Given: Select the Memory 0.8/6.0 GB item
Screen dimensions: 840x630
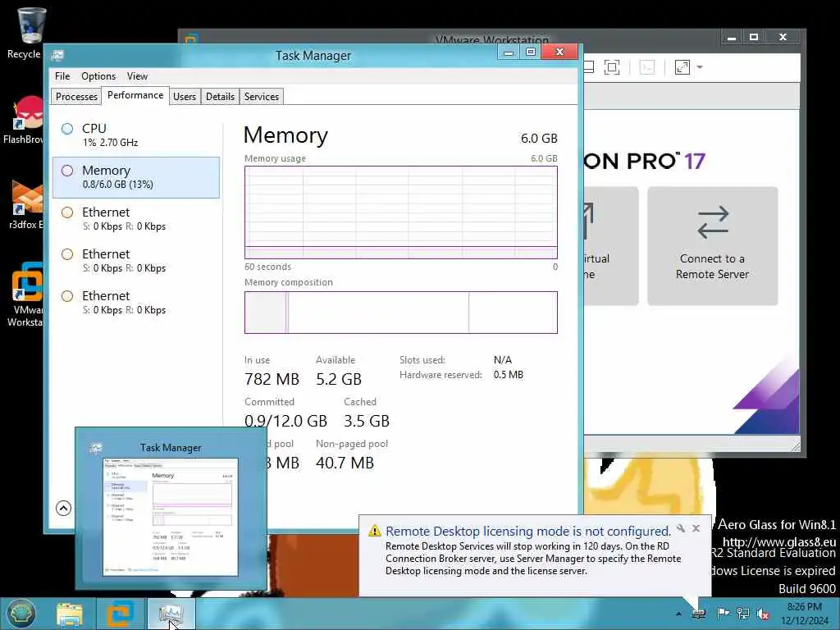Looking at the screenshot, I should point(136,177).
